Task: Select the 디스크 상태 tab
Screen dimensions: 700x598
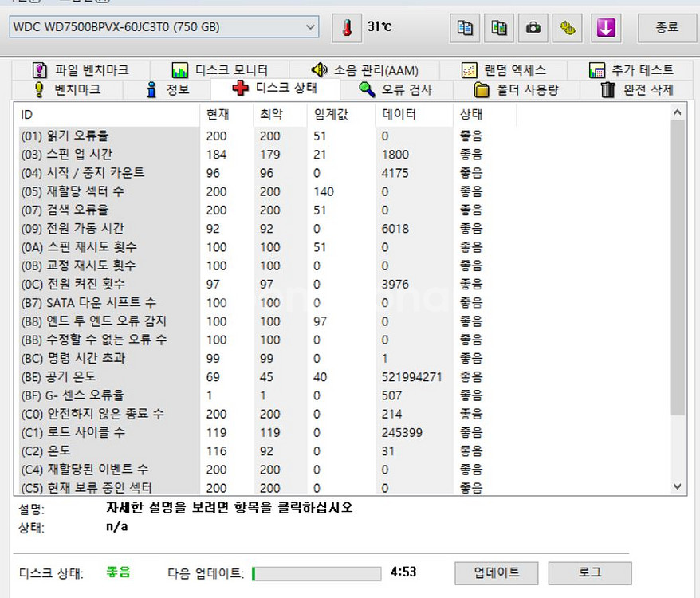Action: pyautogui.click(x=275, y=88)
